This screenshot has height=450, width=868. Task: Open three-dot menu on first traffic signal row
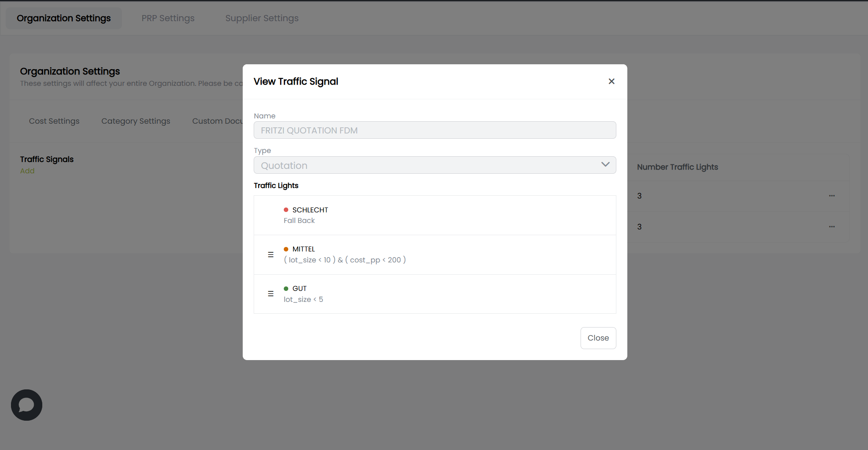pos(832,196)
